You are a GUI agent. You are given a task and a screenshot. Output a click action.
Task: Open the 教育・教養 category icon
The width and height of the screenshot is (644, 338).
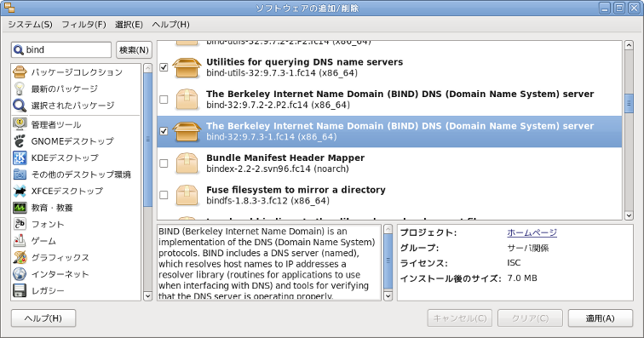pos(20,208)
